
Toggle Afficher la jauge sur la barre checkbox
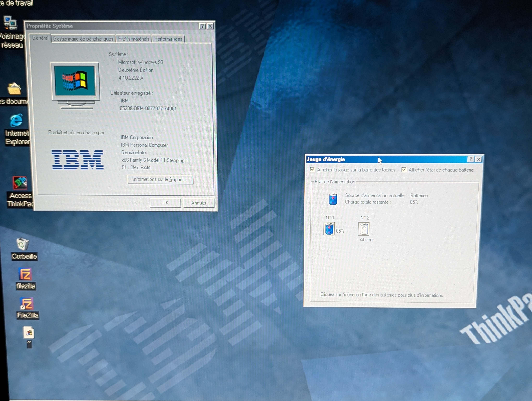point(312,169)
